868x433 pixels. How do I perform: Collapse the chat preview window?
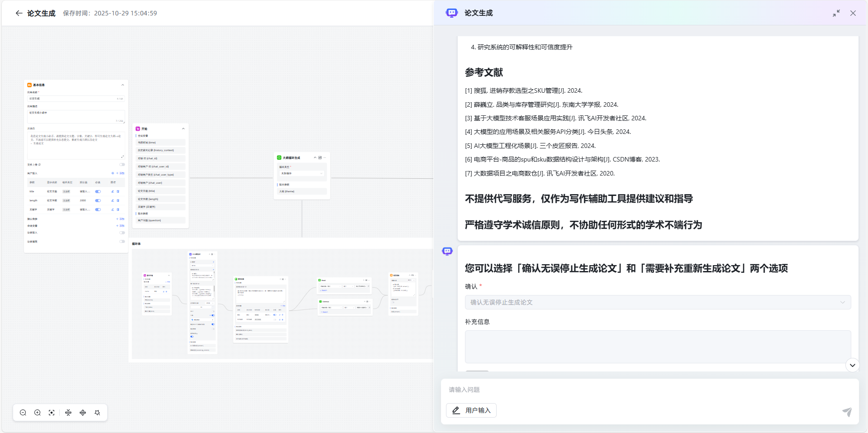[836, 13]
